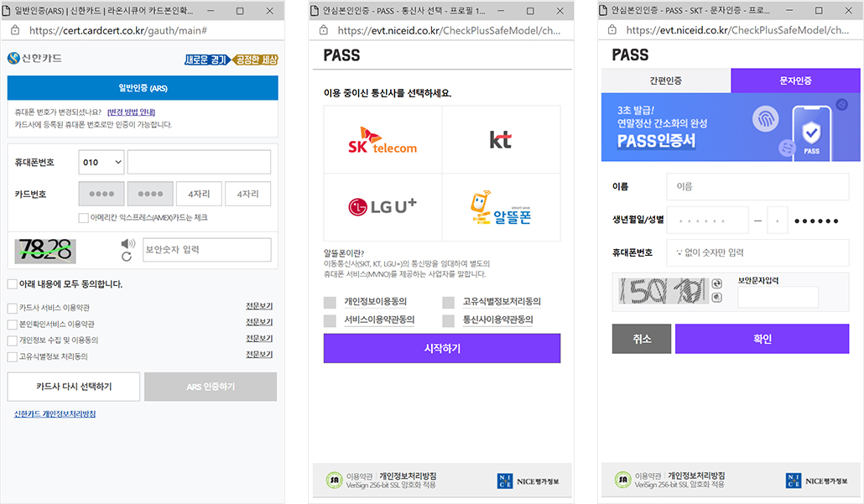The image size is (864, 504).
Task: Click the 신한카드 logo
Action: (34, 58)
